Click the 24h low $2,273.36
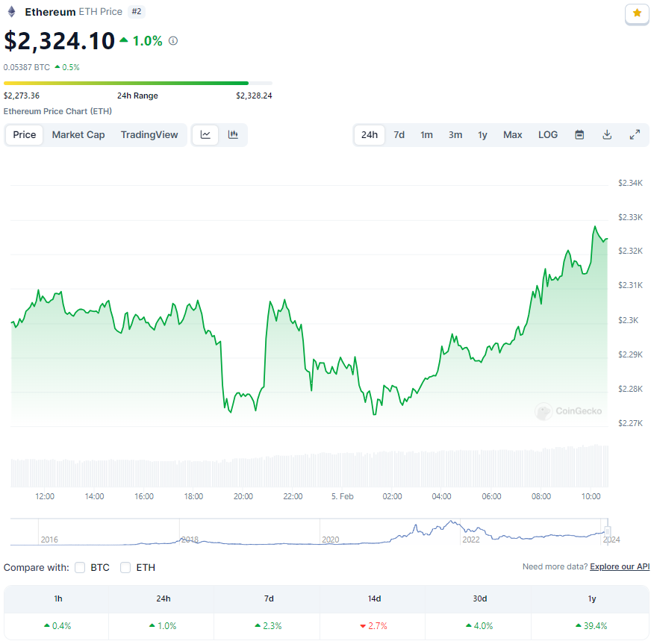 [22, 96]
